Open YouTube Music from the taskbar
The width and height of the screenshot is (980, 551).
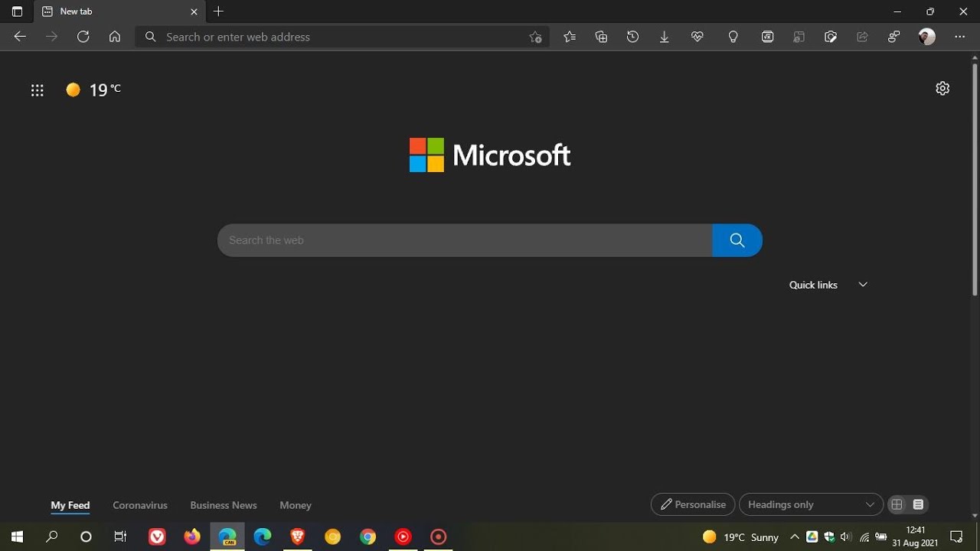pyautogui.click(x=403, y=536)
